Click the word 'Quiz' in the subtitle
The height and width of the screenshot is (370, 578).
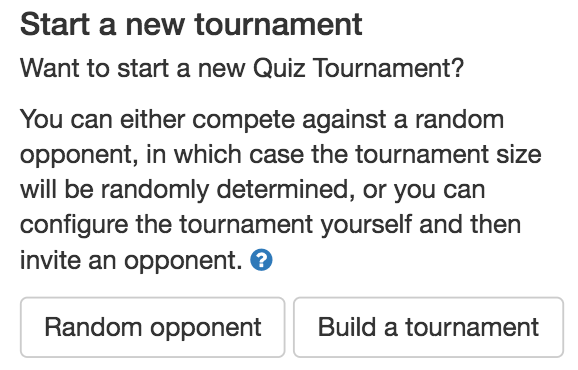279,68
